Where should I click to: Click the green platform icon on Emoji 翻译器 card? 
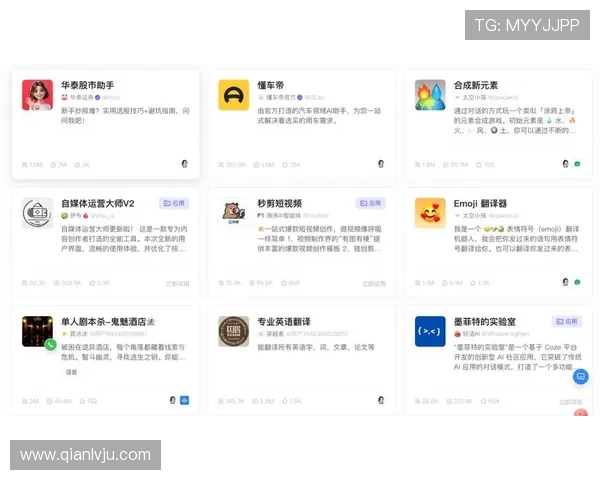tap(577, 282)
